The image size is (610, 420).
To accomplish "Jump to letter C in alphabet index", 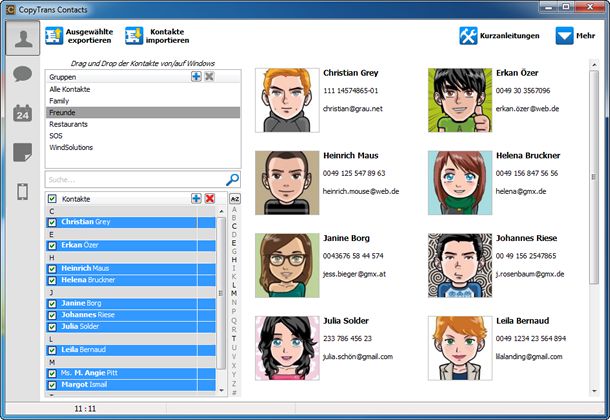I will pos(234,226).
